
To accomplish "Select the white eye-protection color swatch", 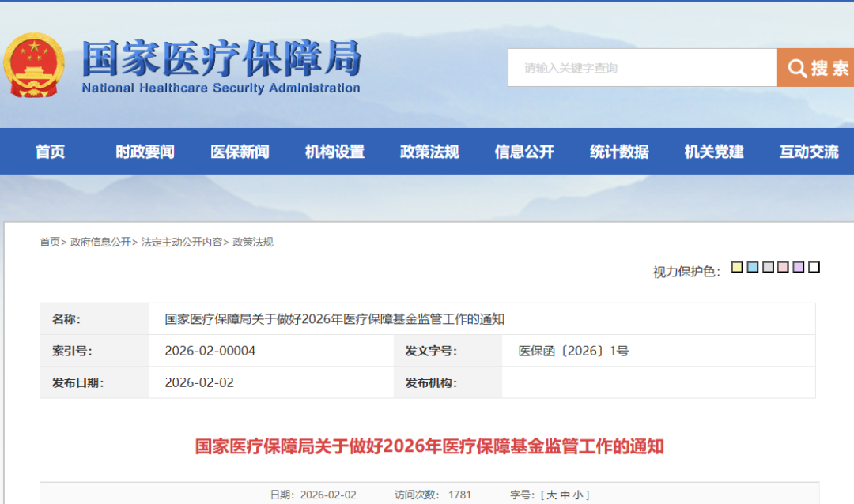I will coord(814,267).
